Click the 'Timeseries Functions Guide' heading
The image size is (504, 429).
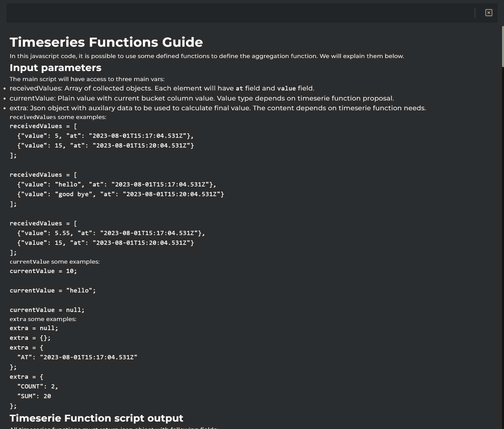(106, 42)
